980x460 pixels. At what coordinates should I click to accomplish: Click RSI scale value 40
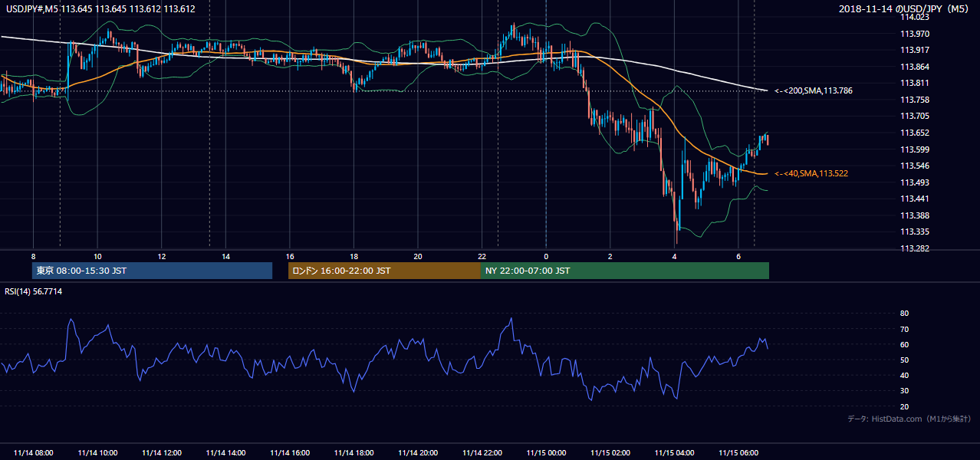pos(904,375)
